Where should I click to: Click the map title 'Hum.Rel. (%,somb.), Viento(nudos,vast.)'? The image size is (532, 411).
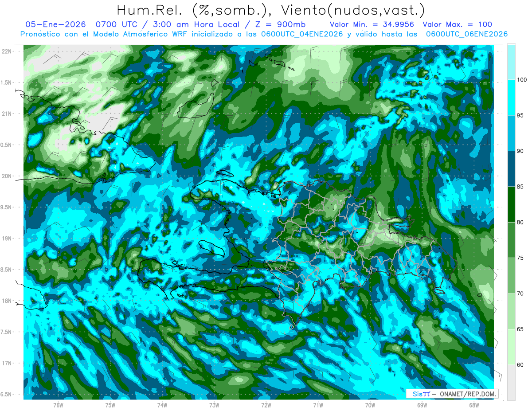(x=270, y=10)
